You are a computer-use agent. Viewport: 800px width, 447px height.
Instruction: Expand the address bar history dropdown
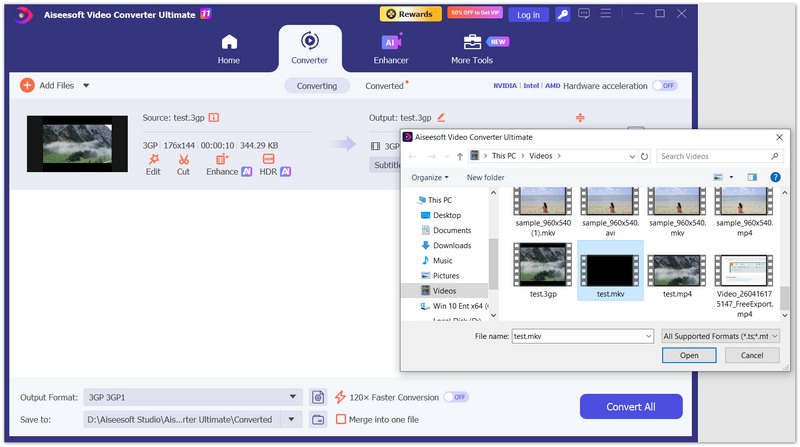click(632, 156)
